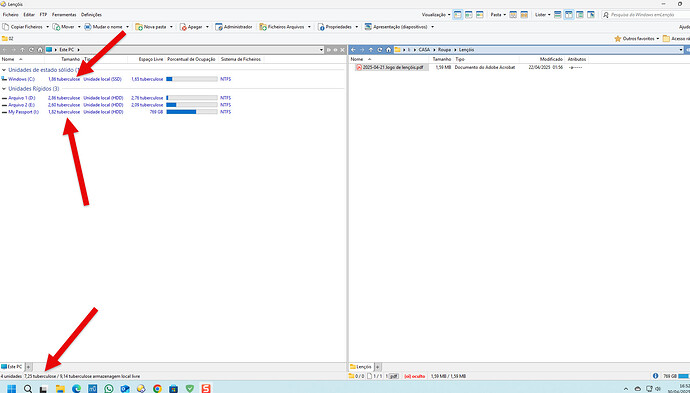The height and width of the screenshot is (393, 690).
Task: Expand the Mover dropdown arrow
Action: click(79, 27)
